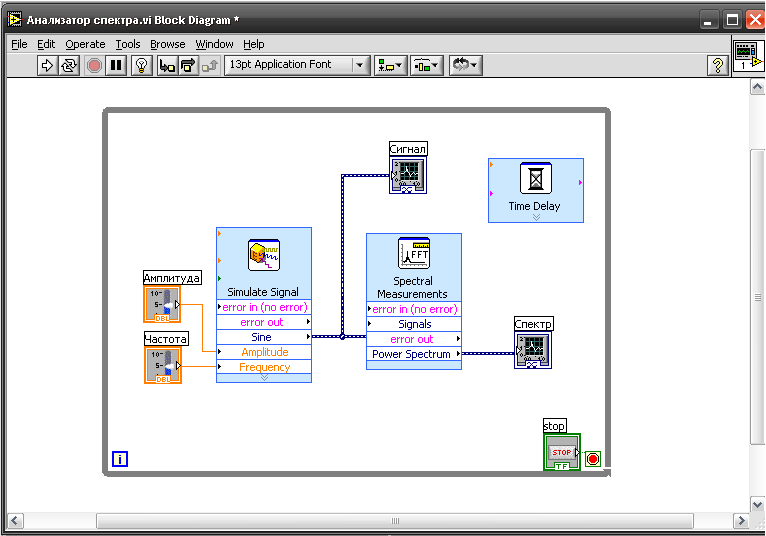The image size is (766, 536).
Task: Toggle Highlight Execution light bulb
Action: point(142,65)
